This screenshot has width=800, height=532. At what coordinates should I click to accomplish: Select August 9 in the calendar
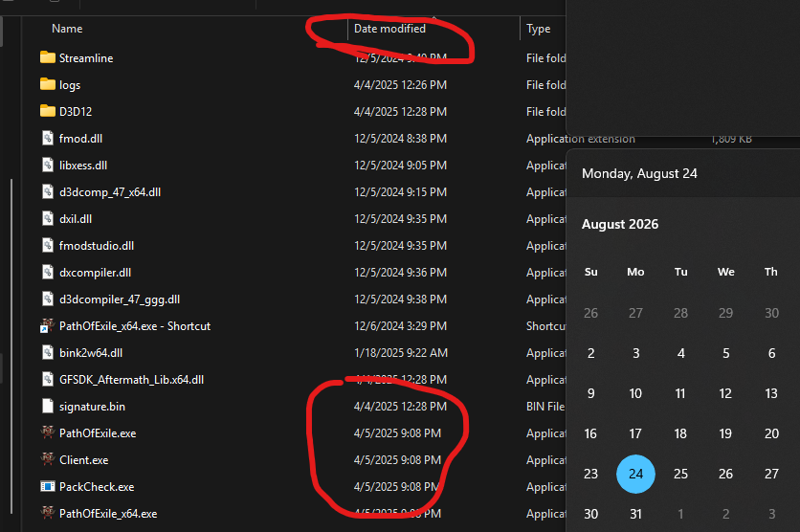click(x=590, y=393)
